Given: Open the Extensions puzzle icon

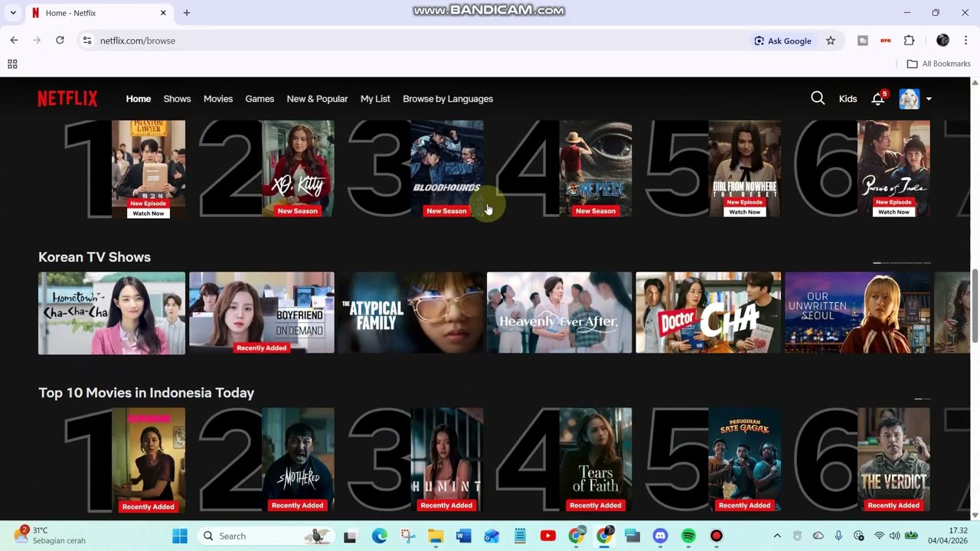Looking at the screenshot, I should coord(910,41).
